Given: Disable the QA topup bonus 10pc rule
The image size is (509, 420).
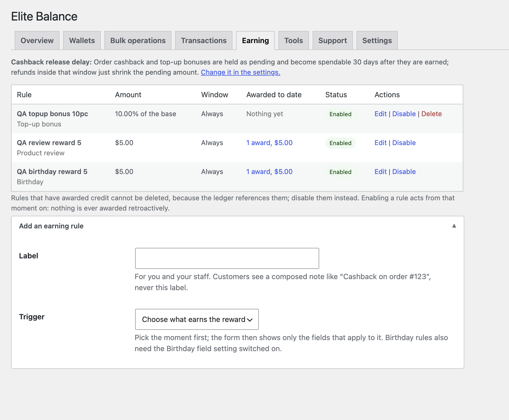Looking at the screenshot, I should [404, 114].
